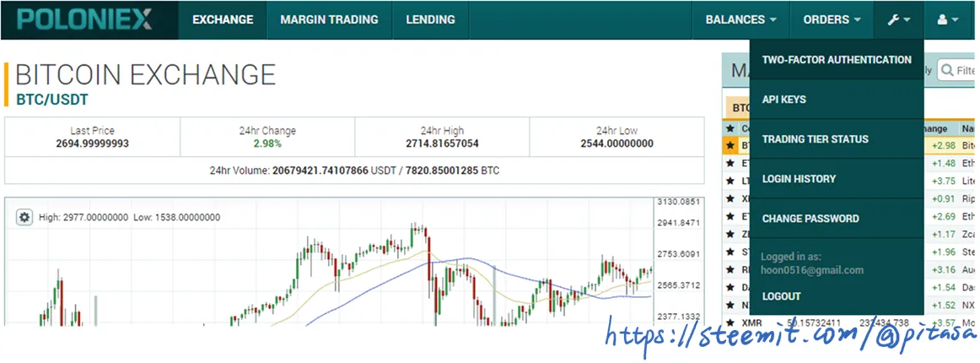
Task: Click the 24hr Low value 2544.00000000
Action: (617, 144)
